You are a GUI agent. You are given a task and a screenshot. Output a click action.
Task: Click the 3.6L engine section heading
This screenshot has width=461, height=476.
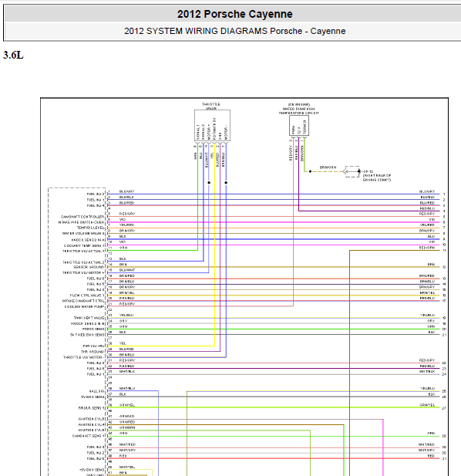click(13, 56)
